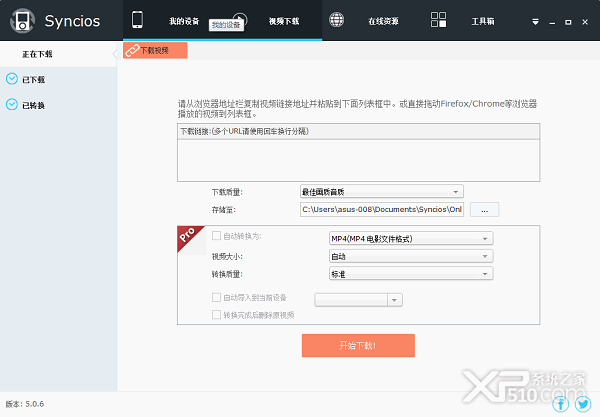Open the MP4 format dropdown
The height and width of the screenshot is (417, 600).
(411, 238)
